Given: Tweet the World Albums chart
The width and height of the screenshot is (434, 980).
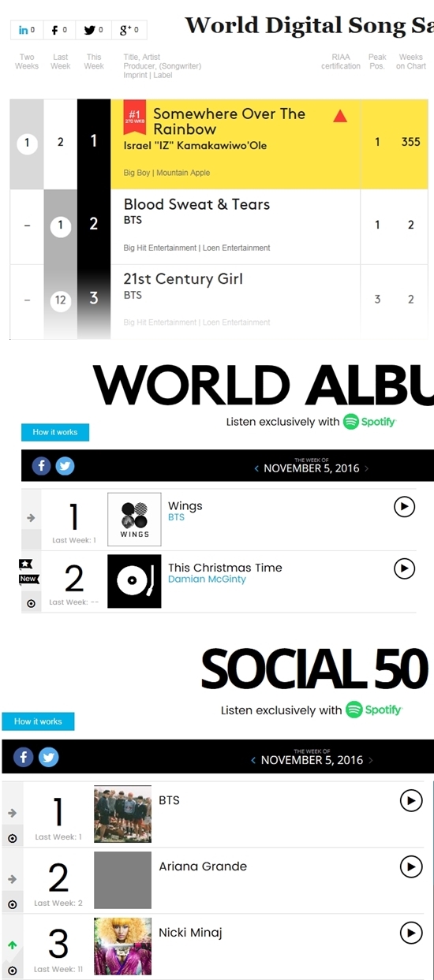Looking at the screenshot, I should 65,466.
